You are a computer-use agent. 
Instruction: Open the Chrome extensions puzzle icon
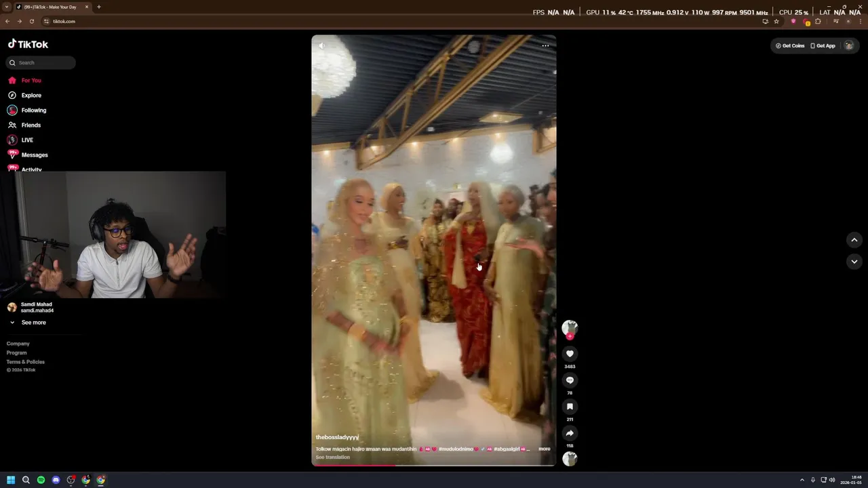click(x=818, y=22)
